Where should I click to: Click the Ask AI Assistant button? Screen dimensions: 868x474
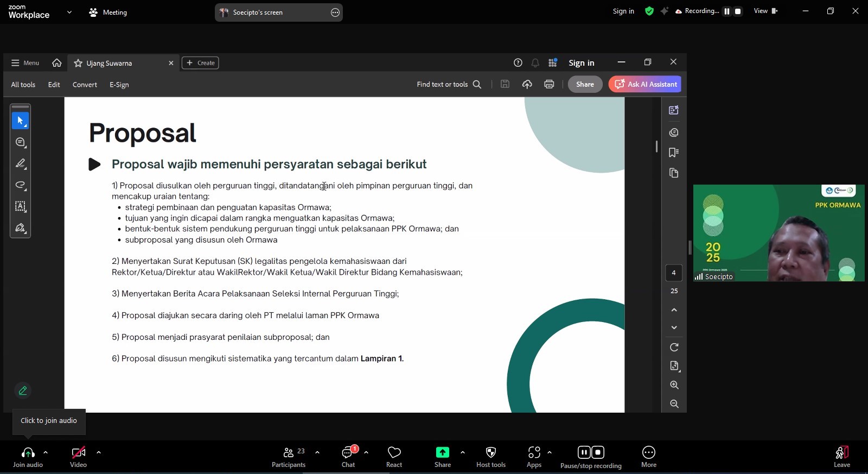click(645, 84)
